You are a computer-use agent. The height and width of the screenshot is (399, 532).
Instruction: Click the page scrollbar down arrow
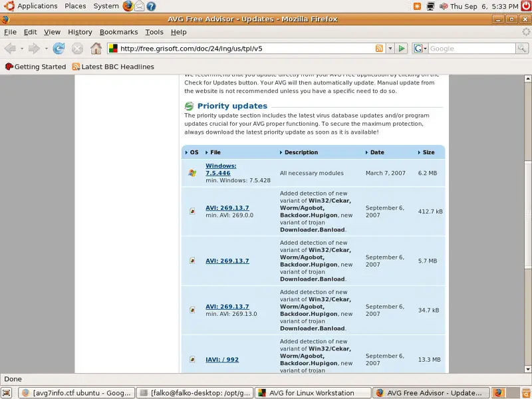(x=527, y=369)
